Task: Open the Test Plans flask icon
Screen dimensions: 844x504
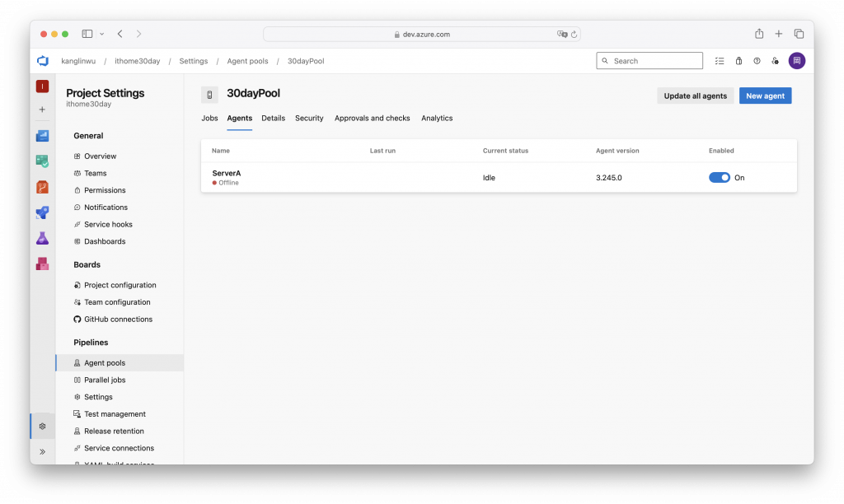Action: [x=43, y=238]
